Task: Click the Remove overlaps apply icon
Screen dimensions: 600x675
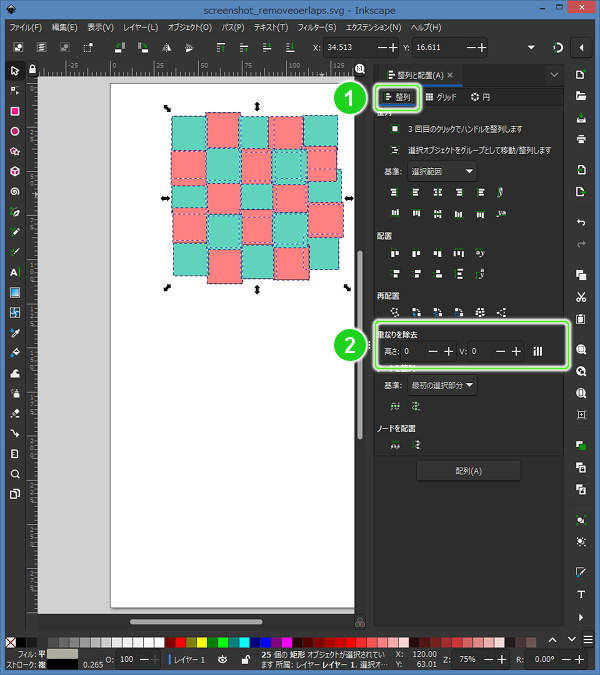Action: pos(538,351)
